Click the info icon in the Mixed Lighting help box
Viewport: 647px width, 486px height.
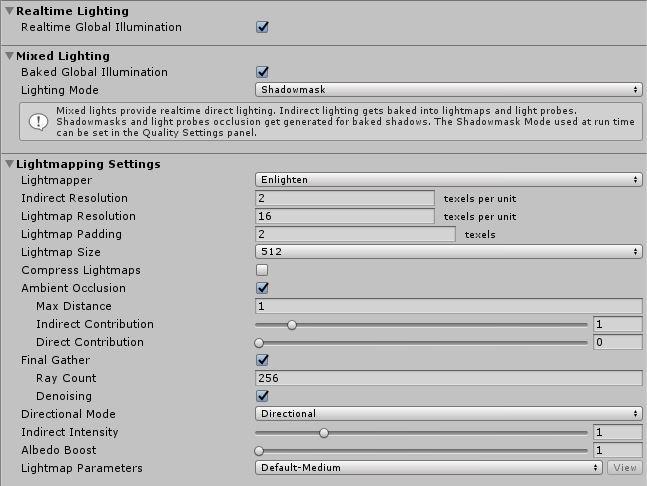38,121
